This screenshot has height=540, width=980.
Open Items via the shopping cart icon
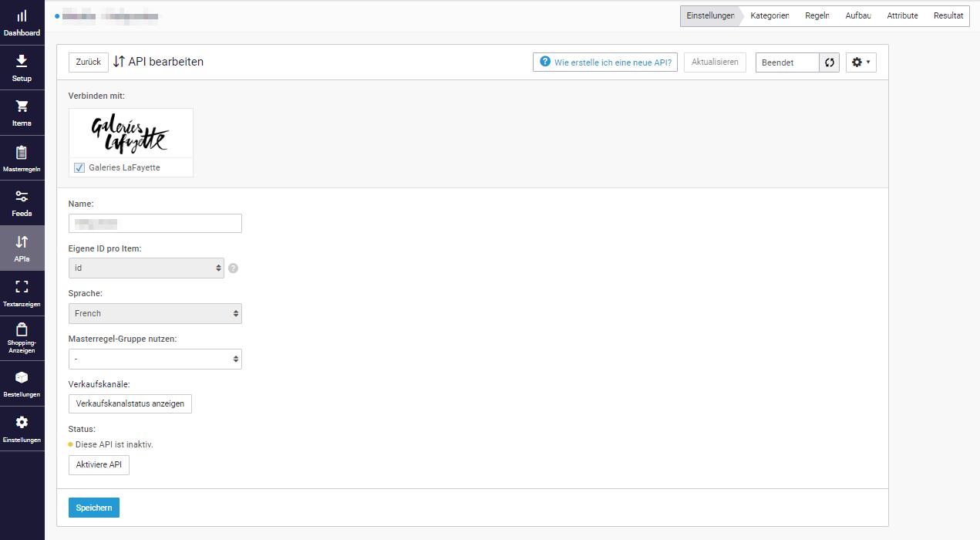click(22, 106)
